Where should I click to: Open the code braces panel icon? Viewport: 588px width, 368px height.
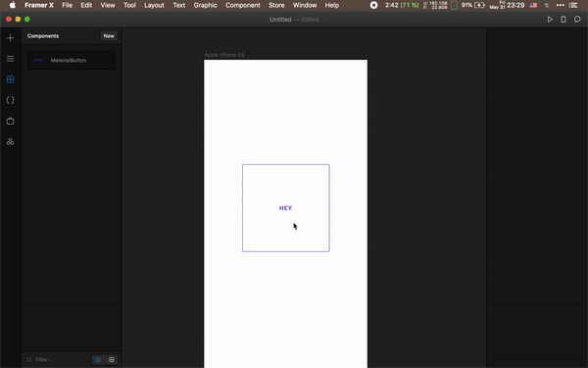tap(10, 100)
